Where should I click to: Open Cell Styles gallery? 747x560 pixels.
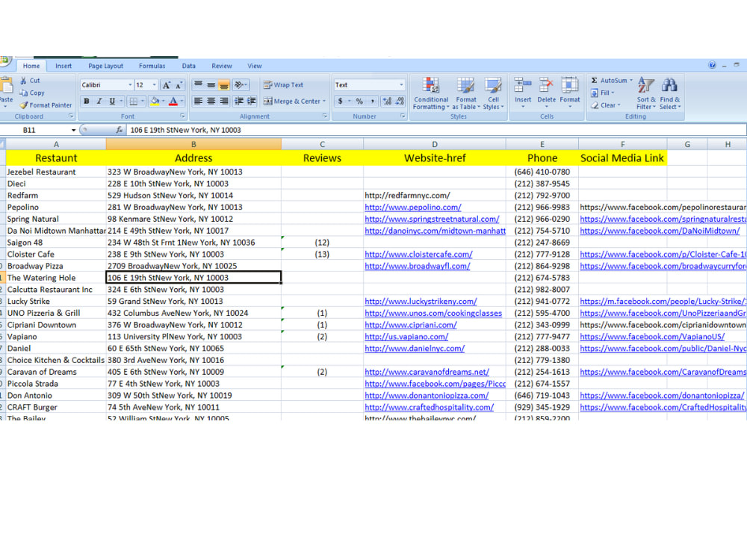coord(493,93)
